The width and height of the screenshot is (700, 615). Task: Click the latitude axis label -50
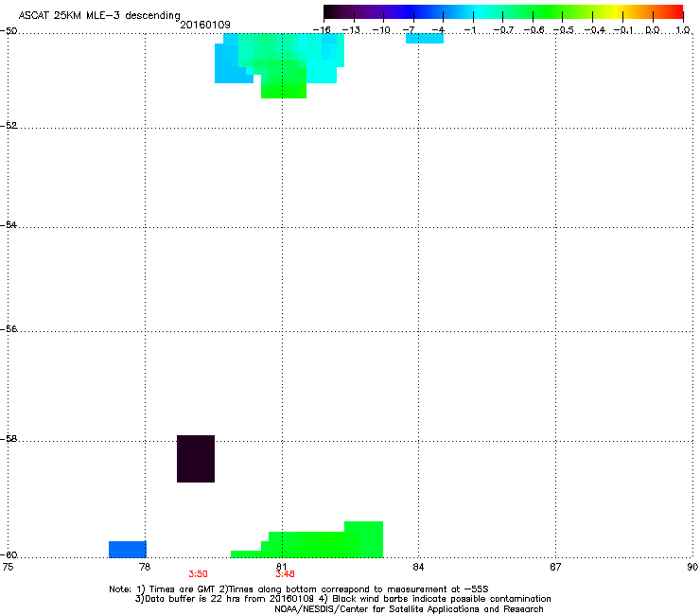9,31
